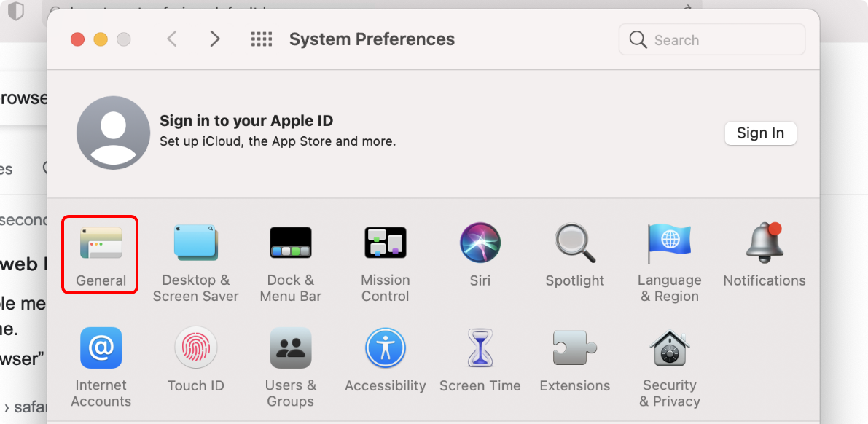Click the Apple ID profile avatar
The width and height of the screenshot is (868, 424).
click(113, 133)
